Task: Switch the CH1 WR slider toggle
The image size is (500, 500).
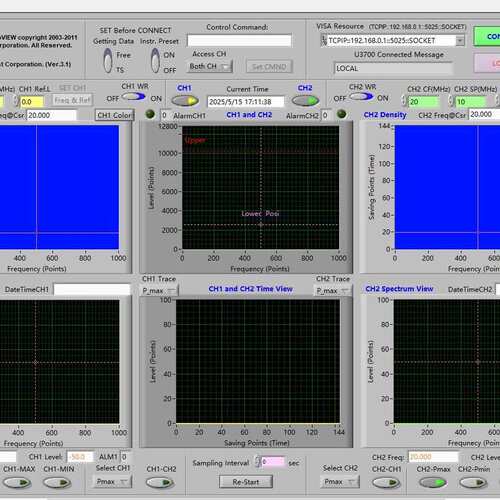Action: pyautogui.click(x=133, y=97)
